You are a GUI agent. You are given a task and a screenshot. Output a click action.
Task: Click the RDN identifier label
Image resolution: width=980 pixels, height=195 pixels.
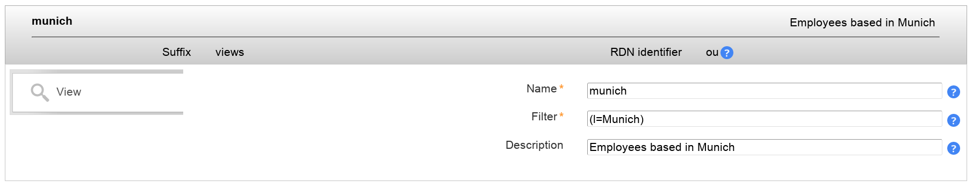646,52
